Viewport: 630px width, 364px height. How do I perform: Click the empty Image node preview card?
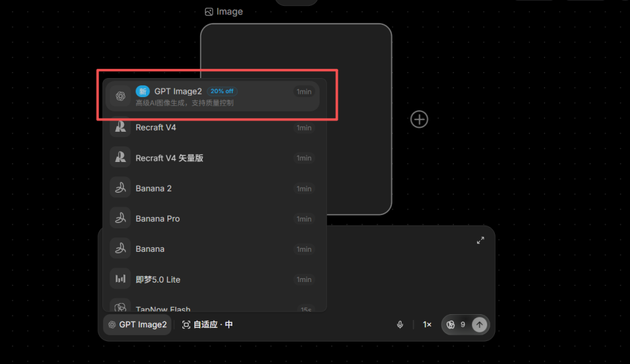(x=296, y=119)
